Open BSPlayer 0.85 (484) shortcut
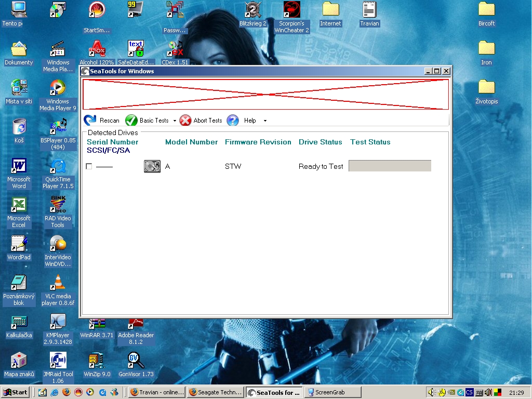Screen dimensions: 532x399 pyautogui.click(x=58, y=127)
